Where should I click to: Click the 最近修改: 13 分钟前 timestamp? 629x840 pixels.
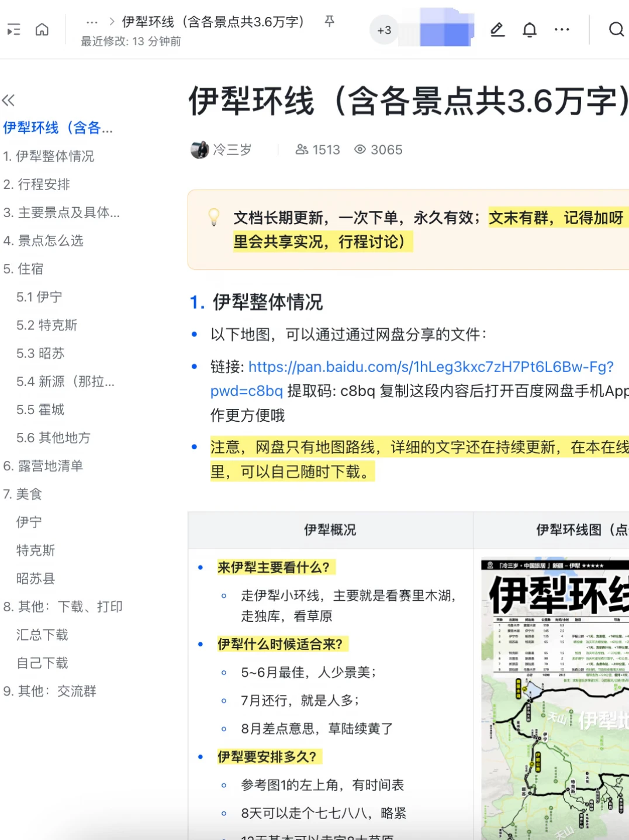click(131, 42)
